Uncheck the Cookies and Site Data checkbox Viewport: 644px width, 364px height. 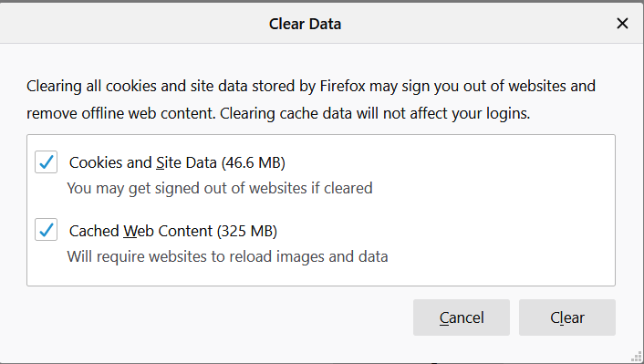pos(46,161)
